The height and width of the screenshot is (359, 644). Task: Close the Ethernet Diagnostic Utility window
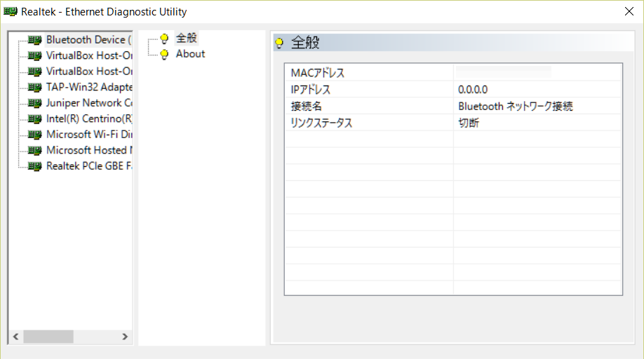pos(629,11)
